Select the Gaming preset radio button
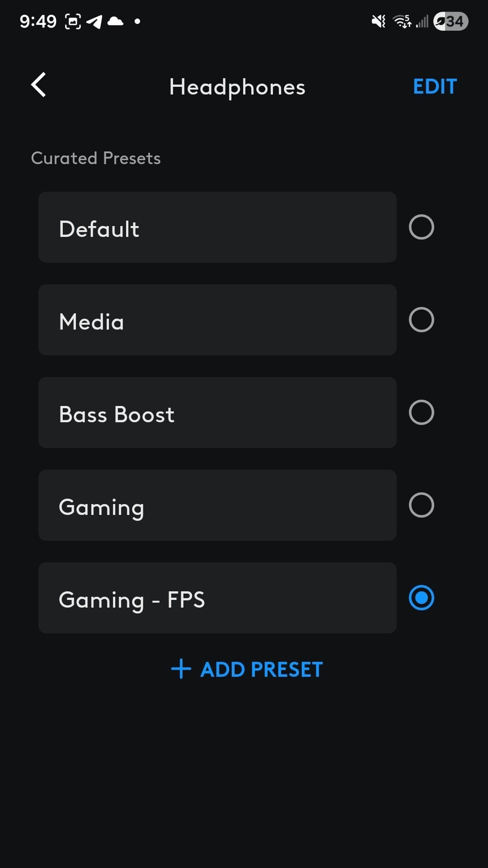The width and height of the screenshot is (488, 868). [421, 505]
